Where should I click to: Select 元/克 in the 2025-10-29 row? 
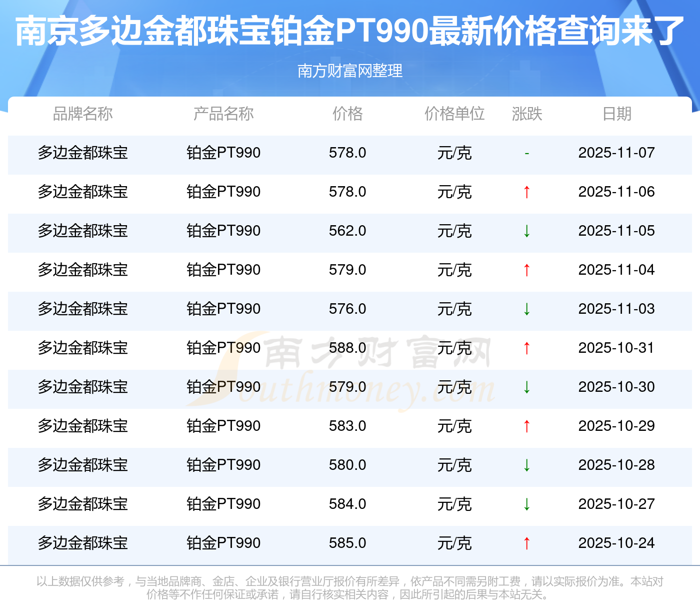454,426
